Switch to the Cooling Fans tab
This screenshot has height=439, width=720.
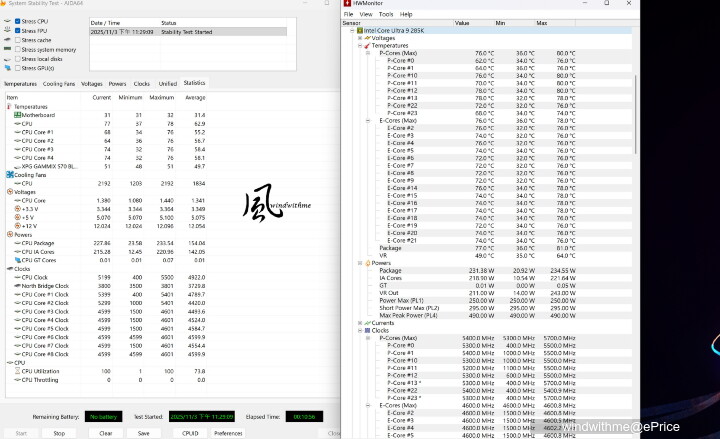(58, 84)
